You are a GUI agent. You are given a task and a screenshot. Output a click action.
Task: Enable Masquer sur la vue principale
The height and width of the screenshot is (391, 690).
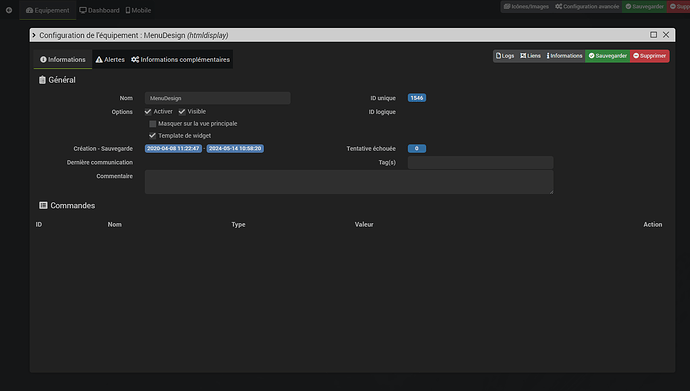point(153,124)
